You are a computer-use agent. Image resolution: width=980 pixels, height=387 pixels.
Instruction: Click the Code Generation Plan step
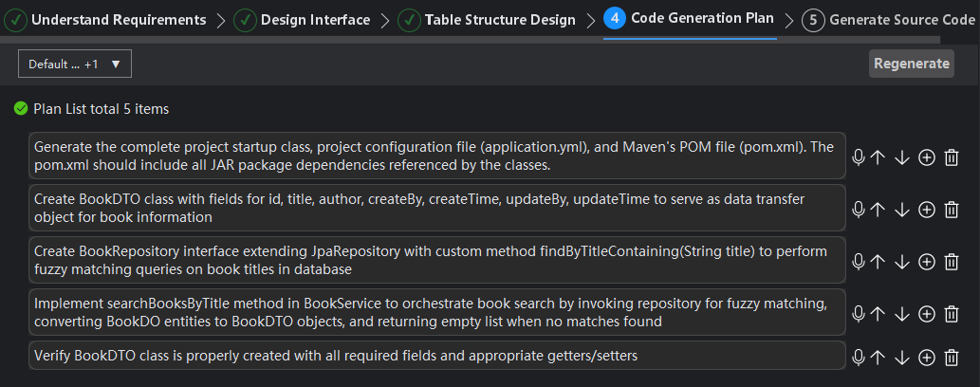[690, 19]
